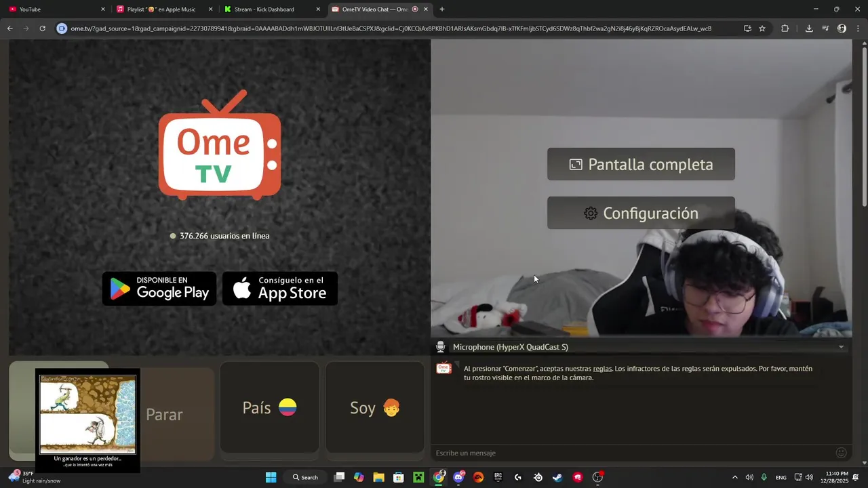
Task: Open the Google Play download badge
Action: point(159,289)
